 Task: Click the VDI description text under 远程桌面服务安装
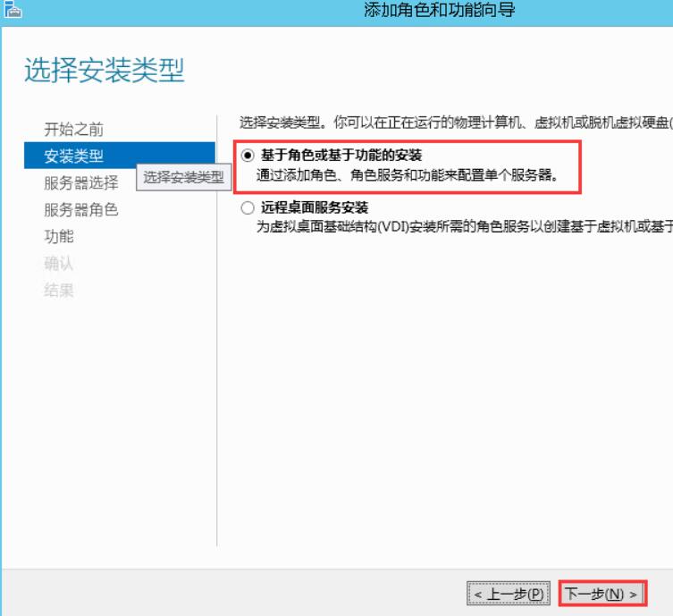(x=465, y=227)
